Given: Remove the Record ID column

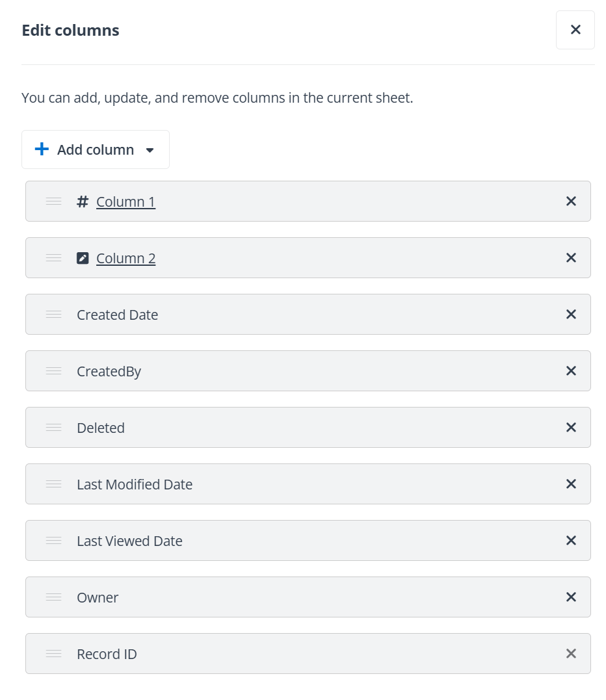Looking at the screenshot, I should click(571, 653).
